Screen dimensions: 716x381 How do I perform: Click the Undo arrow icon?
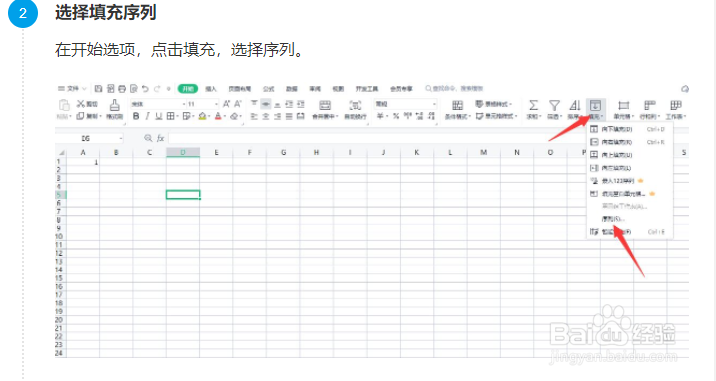point(145,89)
